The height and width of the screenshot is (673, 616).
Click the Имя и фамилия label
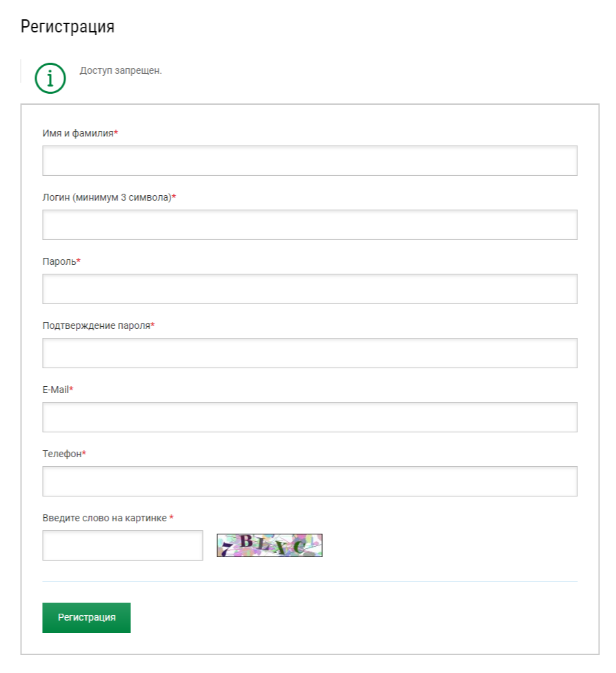click(78, 133)
